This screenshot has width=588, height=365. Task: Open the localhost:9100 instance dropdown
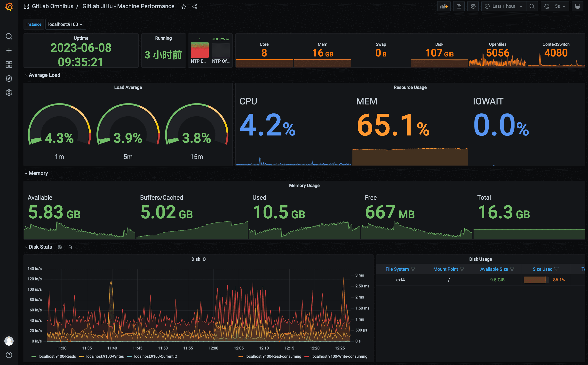pos(65,24)
